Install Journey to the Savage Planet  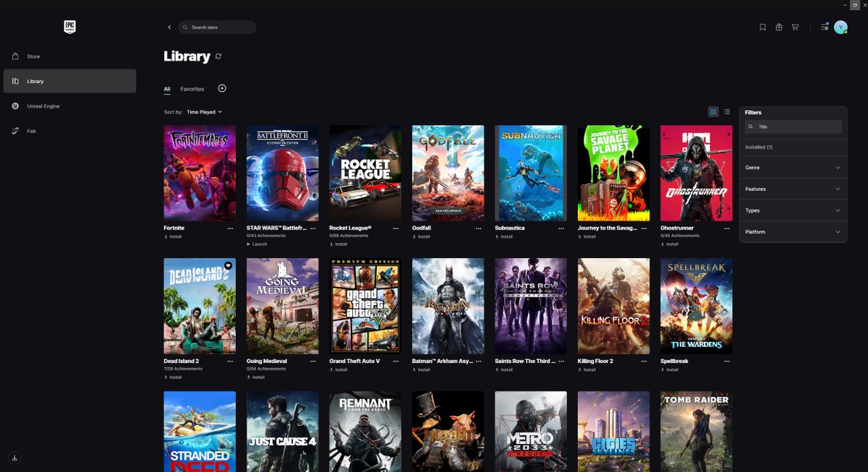click(x=587, y=236)
